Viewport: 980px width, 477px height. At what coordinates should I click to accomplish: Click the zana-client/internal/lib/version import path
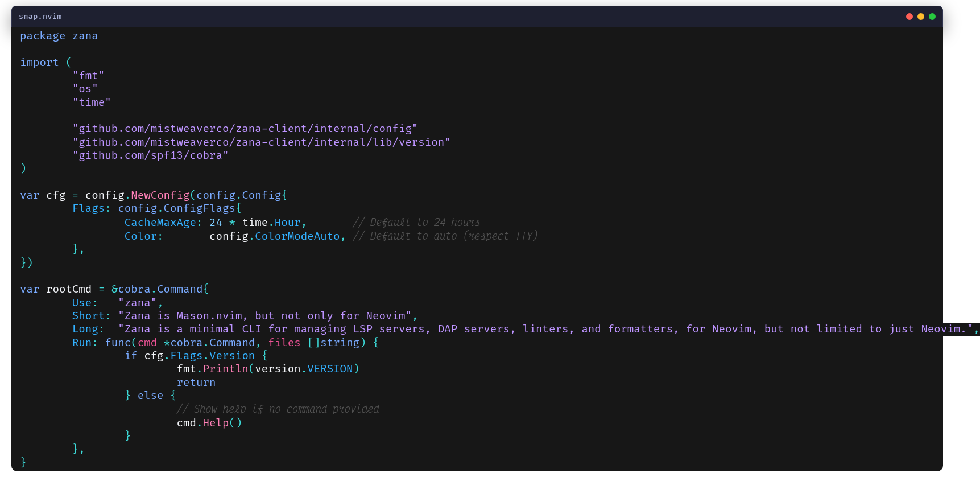click(x=261, y=142)
